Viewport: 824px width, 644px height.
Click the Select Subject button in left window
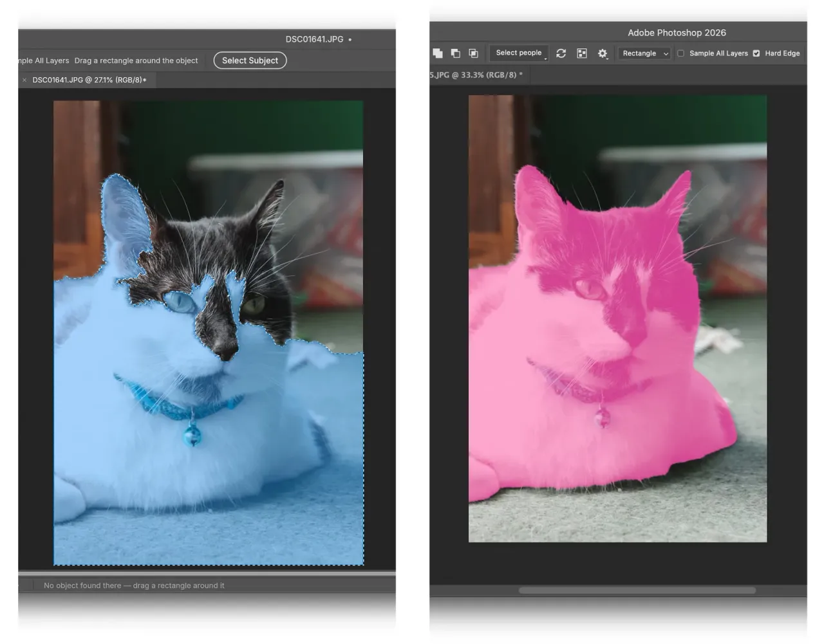click(x=250, y=60)
